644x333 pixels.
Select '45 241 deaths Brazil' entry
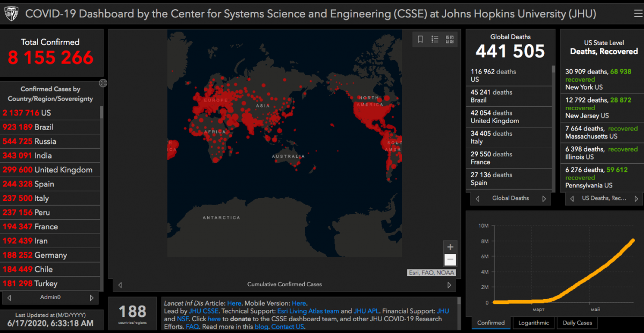coord(509,96)
